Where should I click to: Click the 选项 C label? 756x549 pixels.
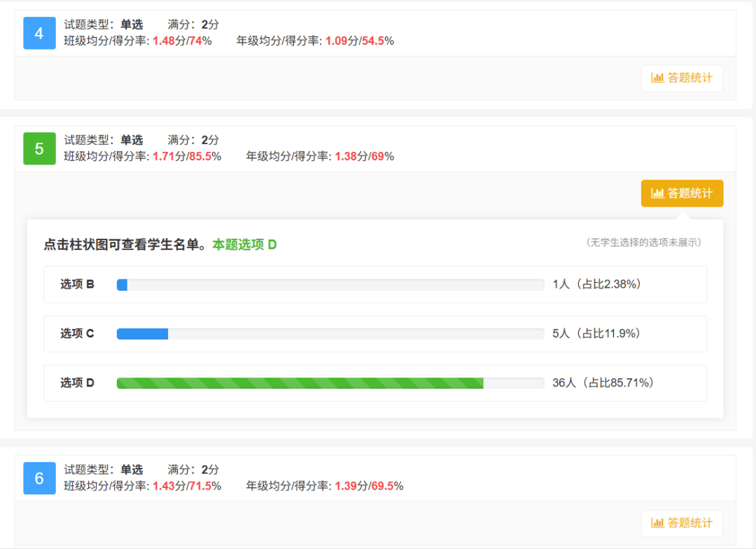pos(77,333)
